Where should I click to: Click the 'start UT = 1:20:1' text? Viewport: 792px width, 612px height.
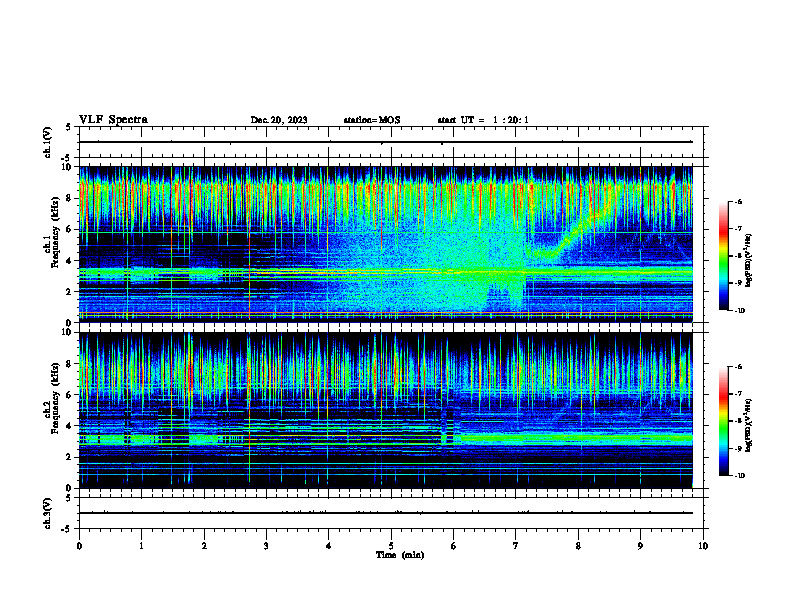tap(483, 120)
